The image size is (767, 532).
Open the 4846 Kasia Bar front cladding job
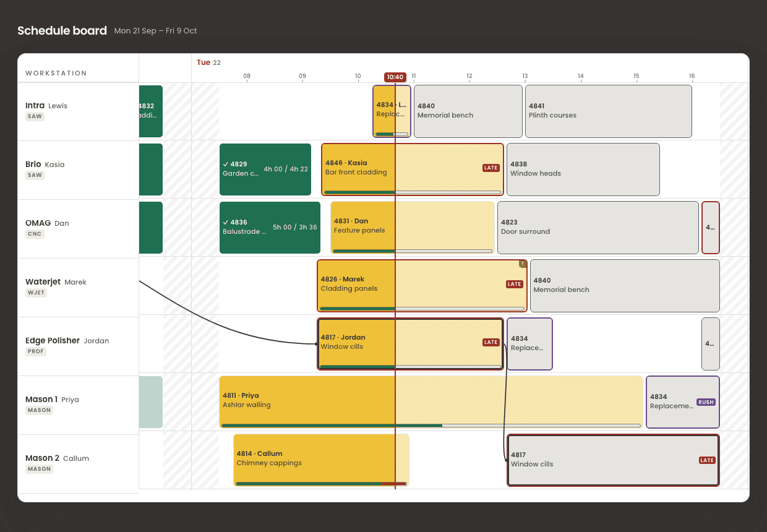pos(413,169)
